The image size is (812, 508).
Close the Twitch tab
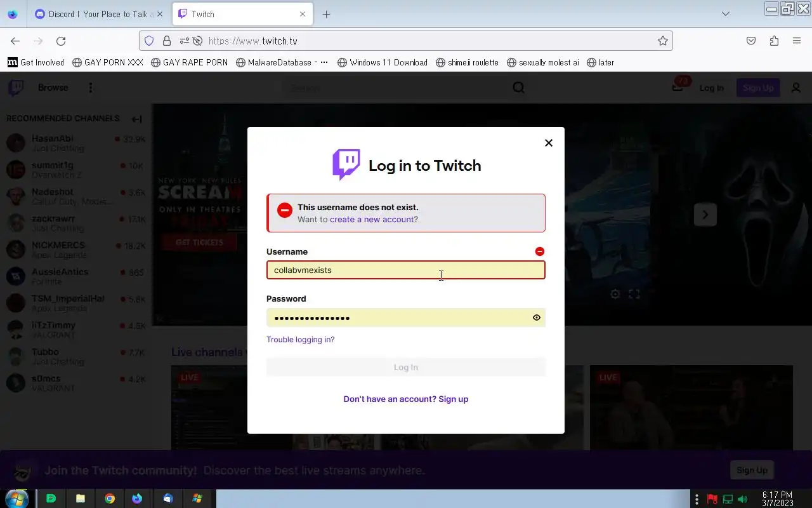[303, 14]
